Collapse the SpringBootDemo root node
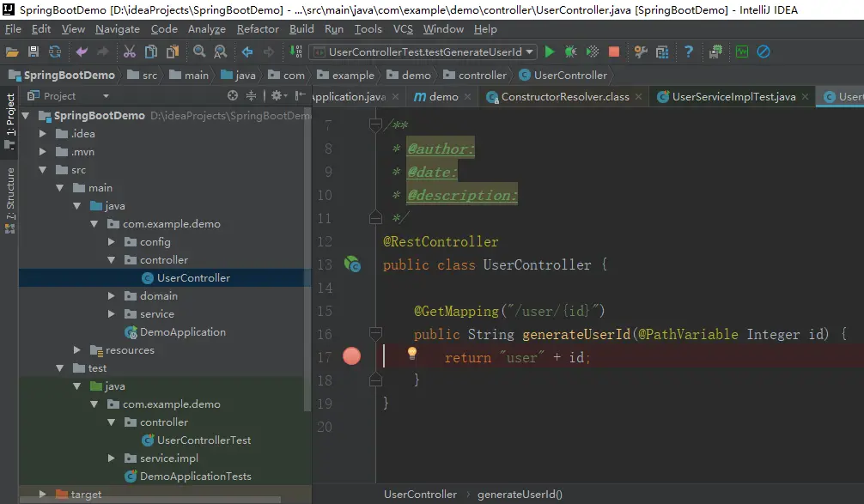The width and height of the screenshot is (864, 504). pyautogui.click(x=26, y=116)
